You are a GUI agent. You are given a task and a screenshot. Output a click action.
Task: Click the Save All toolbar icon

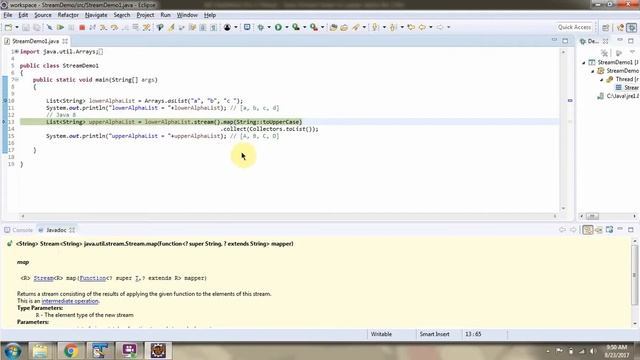(x=37, y=27)
